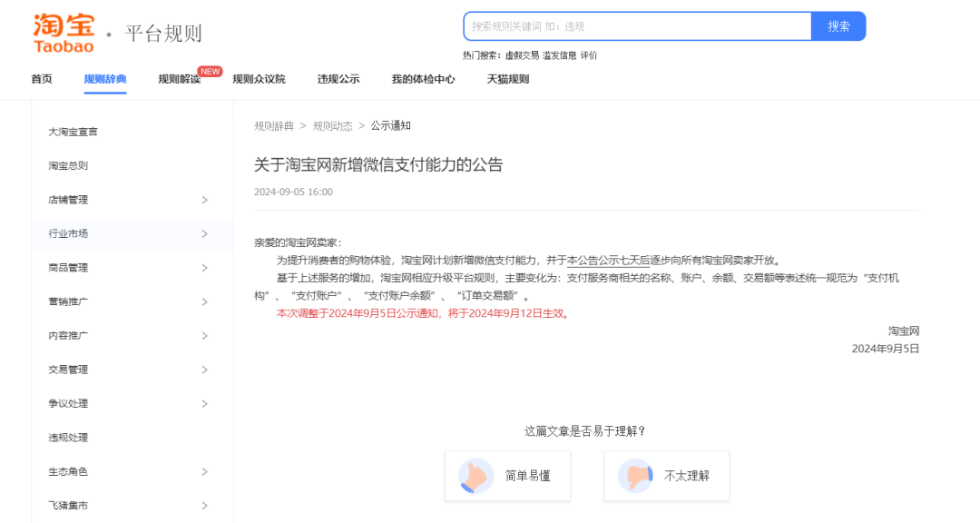Click the 热门搜索 label
Screen dimensions: 980x523
[x=482, y=55]
